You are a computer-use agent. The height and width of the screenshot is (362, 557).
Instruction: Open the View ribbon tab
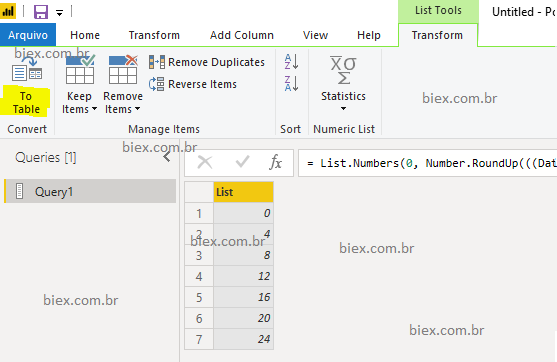click(315, 35)
